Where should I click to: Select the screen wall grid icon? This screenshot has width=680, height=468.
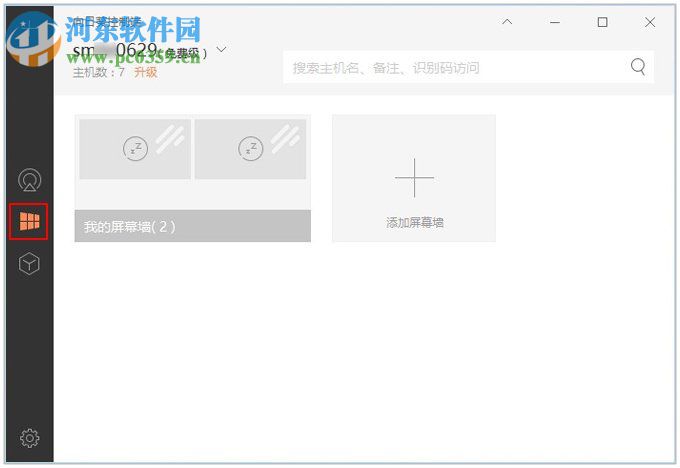click(x=29, y=221)
